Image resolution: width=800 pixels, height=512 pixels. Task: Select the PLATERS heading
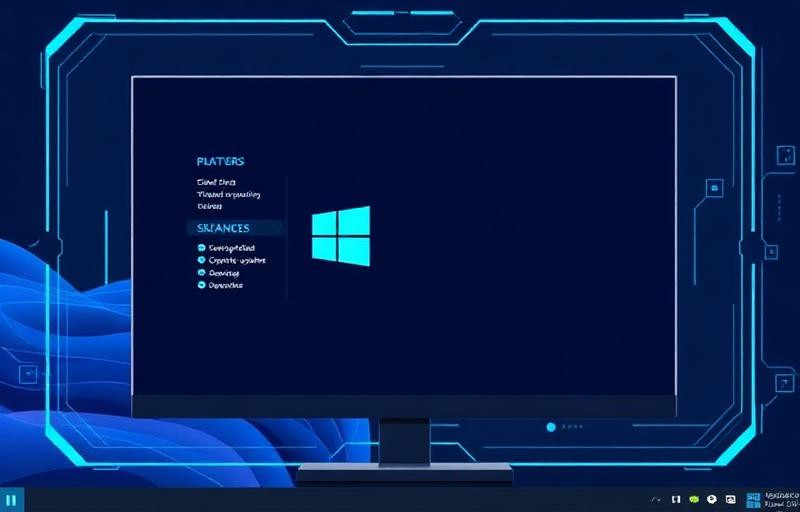[220, 161]
